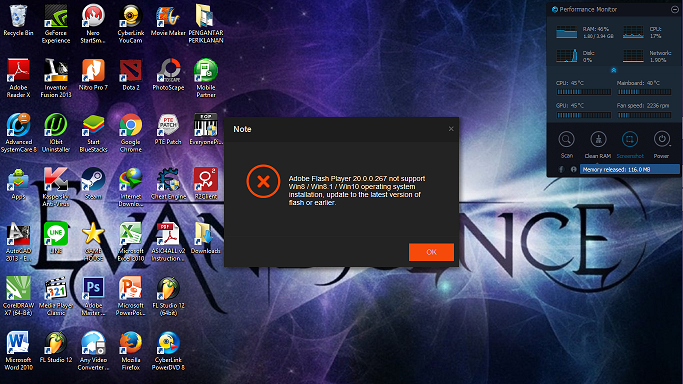Select the FL Studio 12 icon beside Word
This screenshot has height=384, width=683.
coord(56,348)
